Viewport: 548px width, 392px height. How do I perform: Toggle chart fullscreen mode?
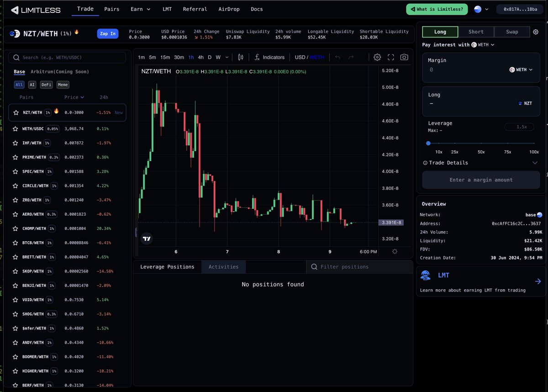(391, 57)
